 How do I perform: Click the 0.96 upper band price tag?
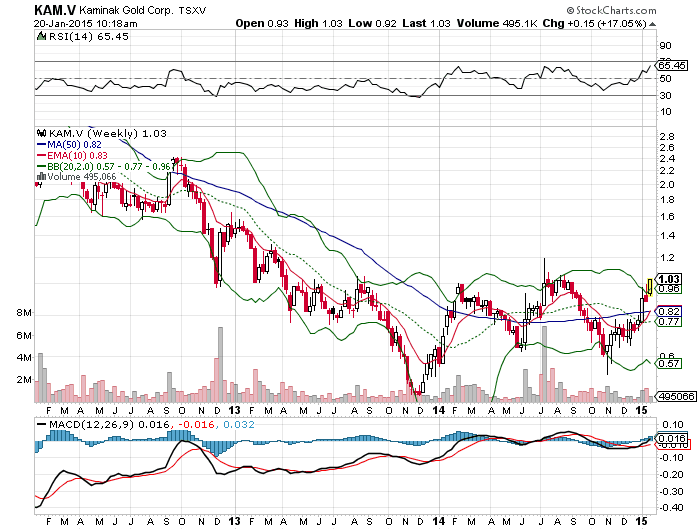[x=670, y=289]
